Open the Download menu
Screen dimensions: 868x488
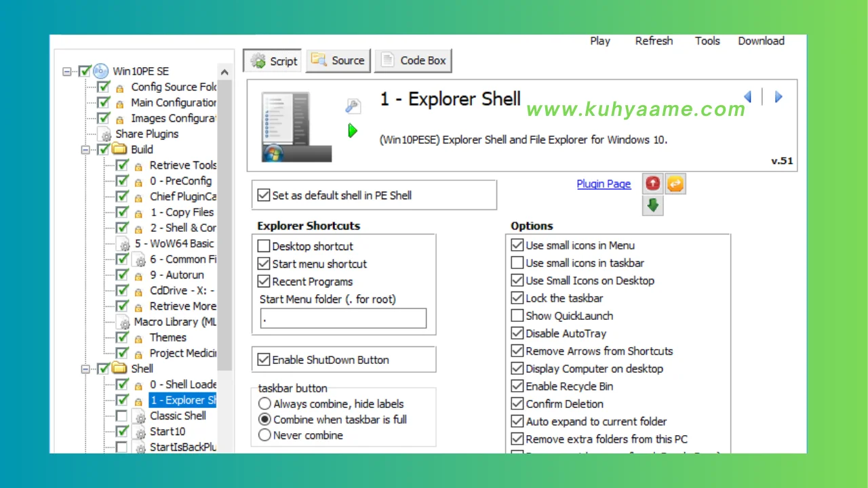coord(762,41)
